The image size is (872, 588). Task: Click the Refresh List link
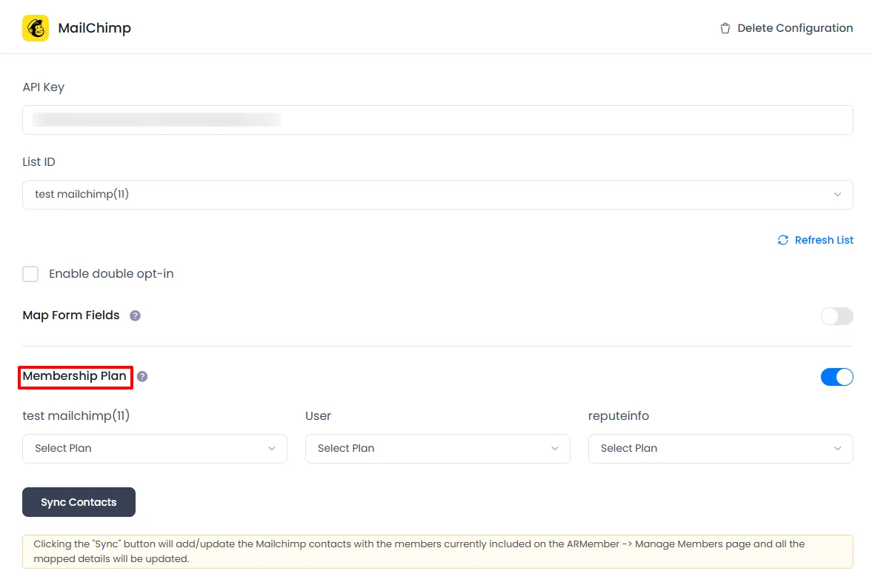coord(824,240)
